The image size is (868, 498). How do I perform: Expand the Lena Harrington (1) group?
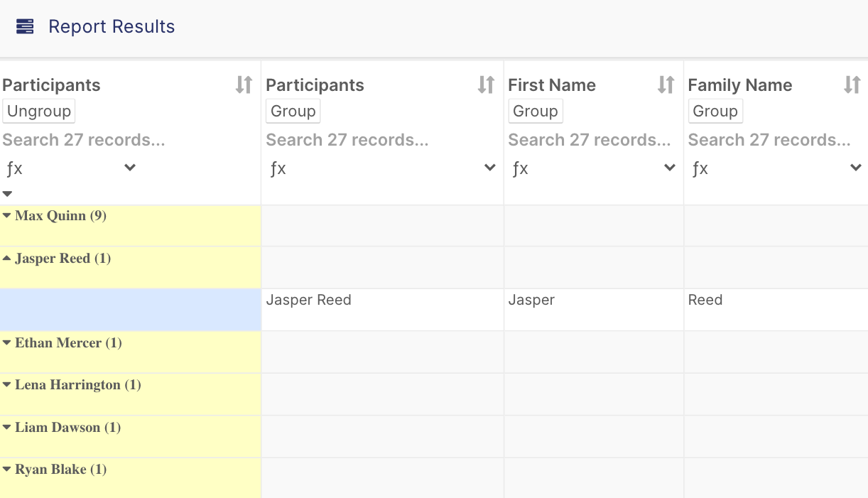pos(7,385)
